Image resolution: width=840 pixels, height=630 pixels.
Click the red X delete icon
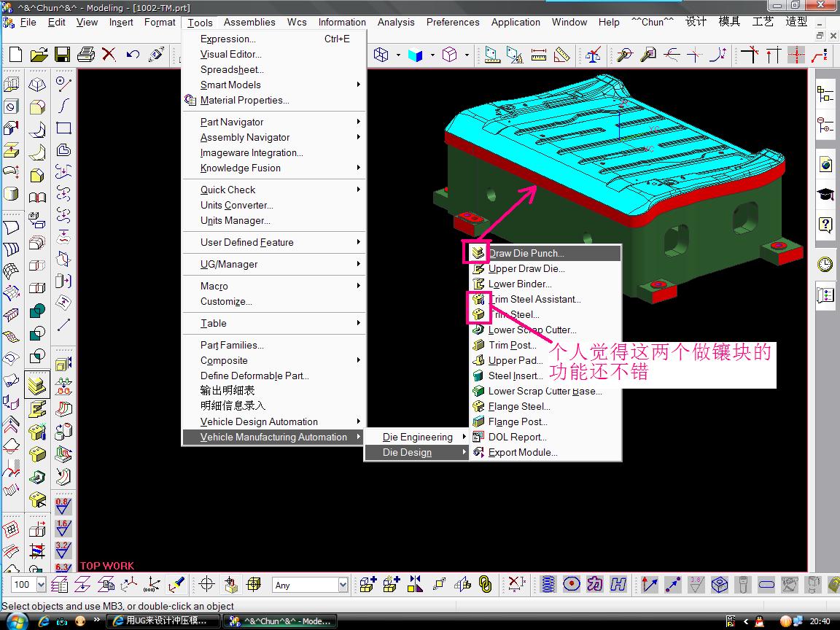point(109,54)
